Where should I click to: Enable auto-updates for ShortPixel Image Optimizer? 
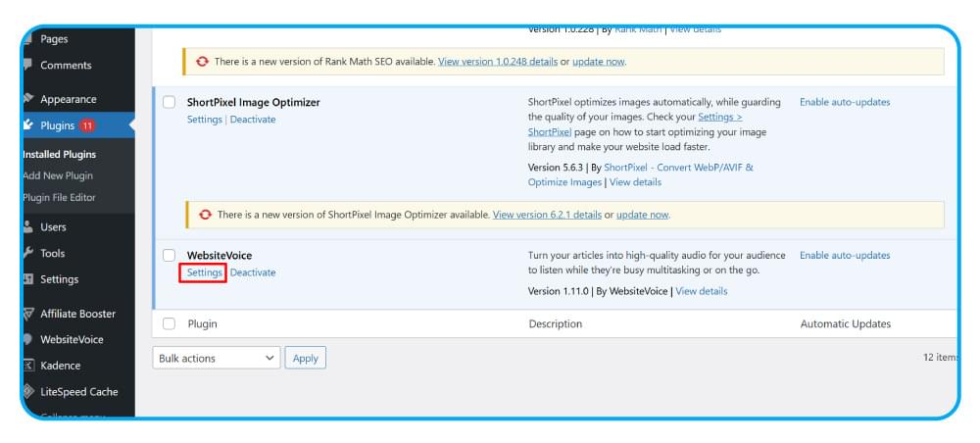coord(845,102)
